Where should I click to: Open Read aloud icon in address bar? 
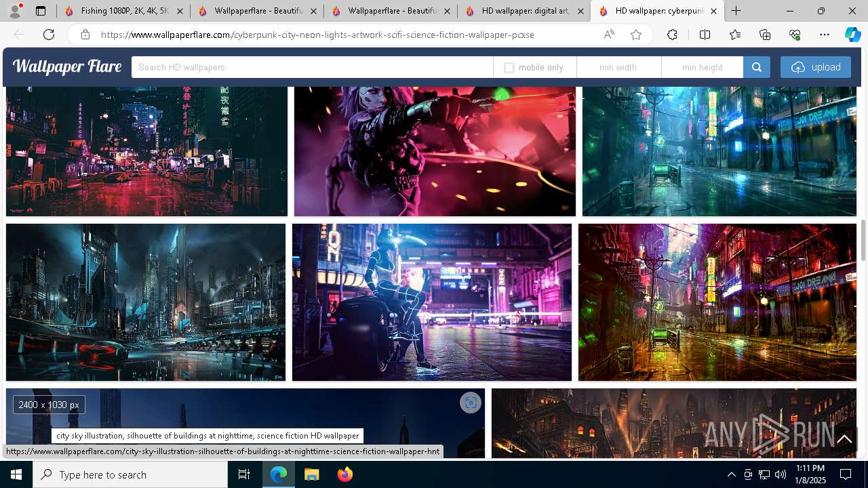point(609,35)
